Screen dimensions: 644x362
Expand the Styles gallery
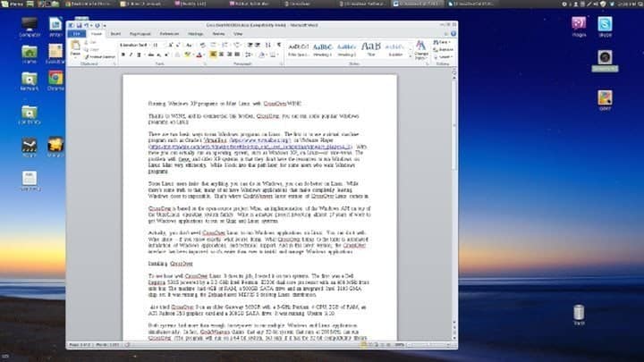tap(410, 56)
